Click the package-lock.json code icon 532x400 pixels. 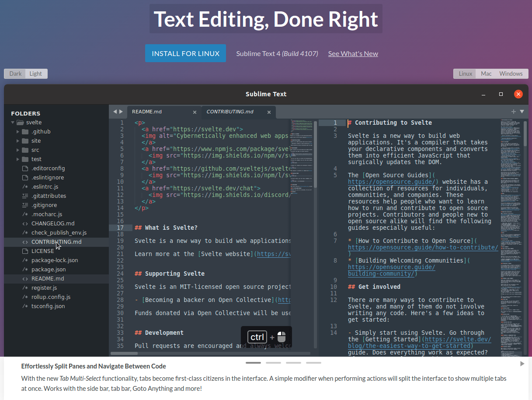[25, 260]
